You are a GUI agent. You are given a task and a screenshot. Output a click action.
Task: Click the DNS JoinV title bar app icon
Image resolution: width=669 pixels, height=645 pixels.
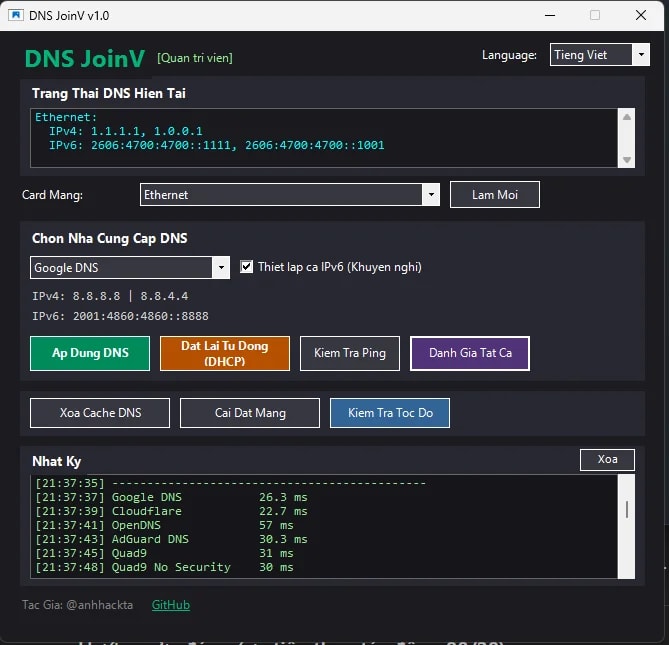[16, 15]
